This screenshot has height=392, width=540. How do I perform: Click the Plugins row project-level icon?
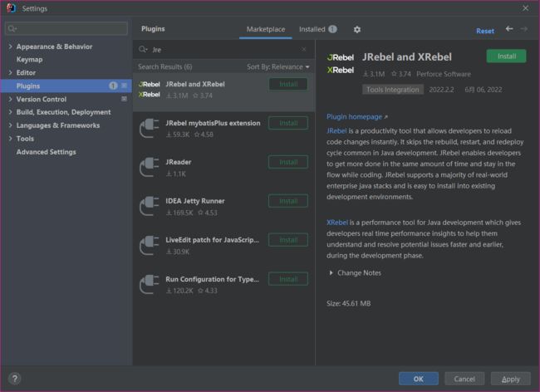tap(124, 86)
